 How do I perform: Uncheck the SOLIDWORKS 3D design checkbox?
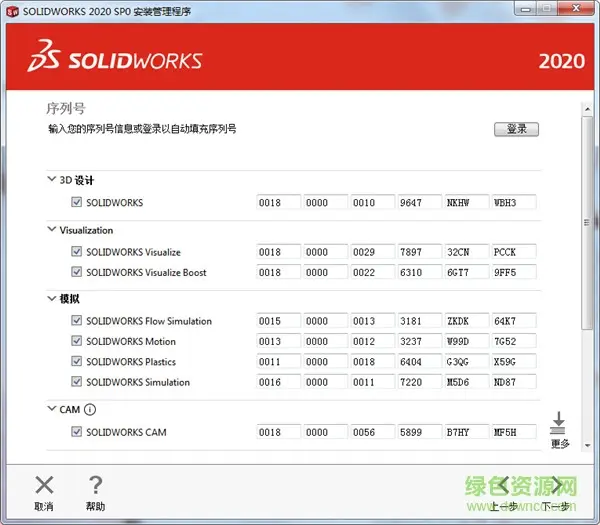coord(77,202)
